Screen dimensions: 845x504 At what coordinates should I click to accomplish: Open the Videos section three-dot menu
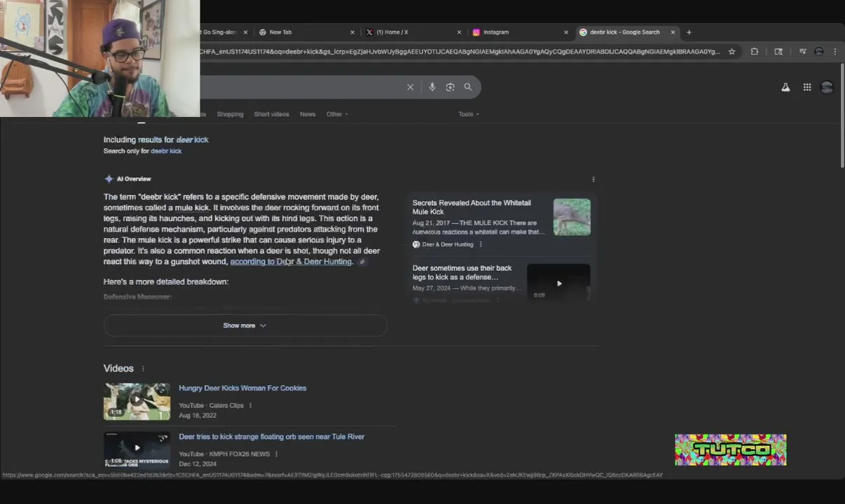coord(143,369)
